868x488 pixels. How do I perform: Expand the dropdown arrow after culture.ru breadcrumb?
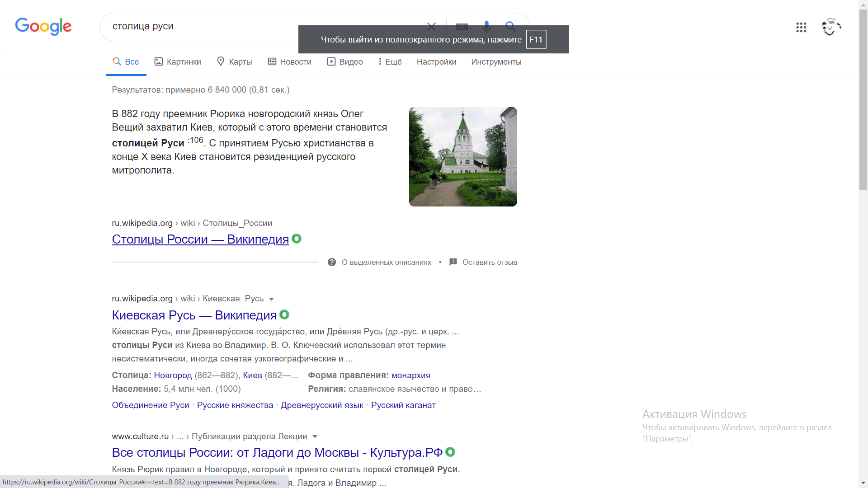click(315, 436)
